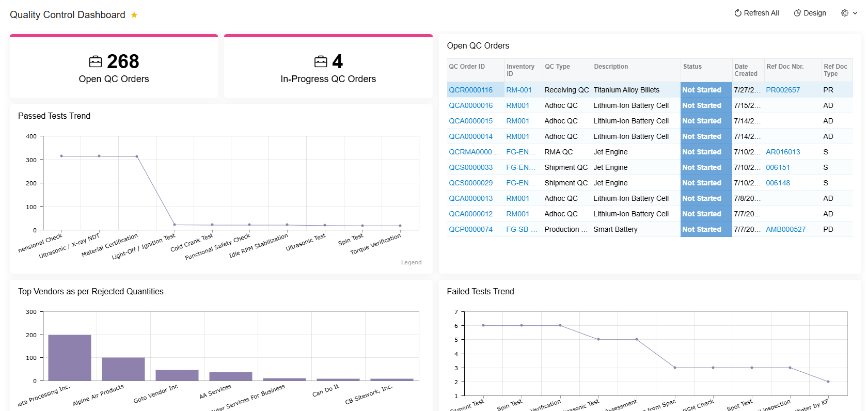The width and height of the screenshot is (868, 411).
Task: Open the Open QC Orders tile
Action: click(x=114, y=67)
